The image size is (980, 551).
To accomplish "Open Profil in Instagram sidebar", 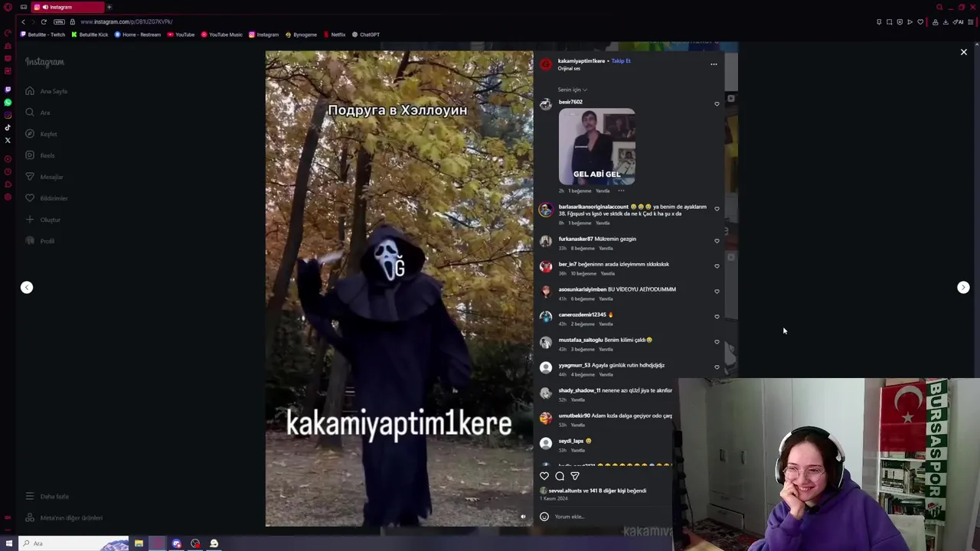I will [x=40, y=241].
